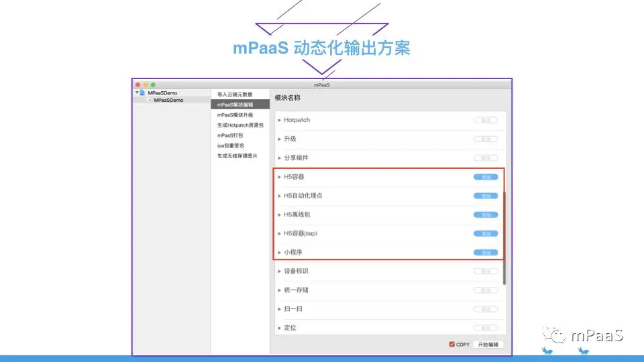Click the 统一存储 module name
Screen dimensions: 644x362
click(296, 290)
